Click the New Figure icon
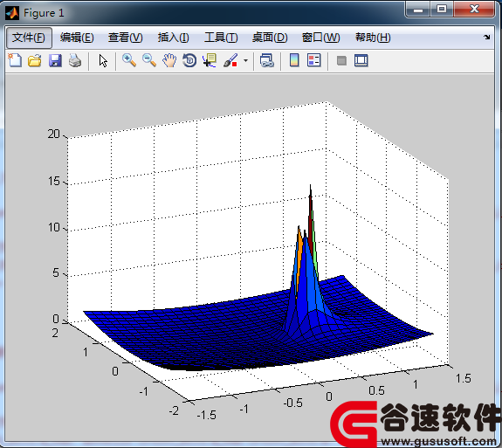This screenshot has width=502, height=448. 15,60
